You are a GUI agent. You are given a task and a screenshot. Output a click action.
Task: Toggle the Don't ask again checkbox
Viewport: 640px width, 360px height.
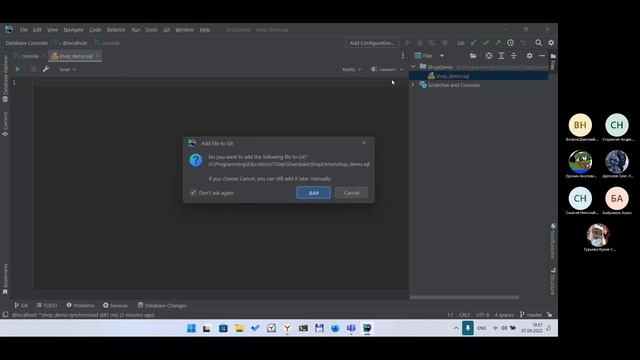[193, 193]
